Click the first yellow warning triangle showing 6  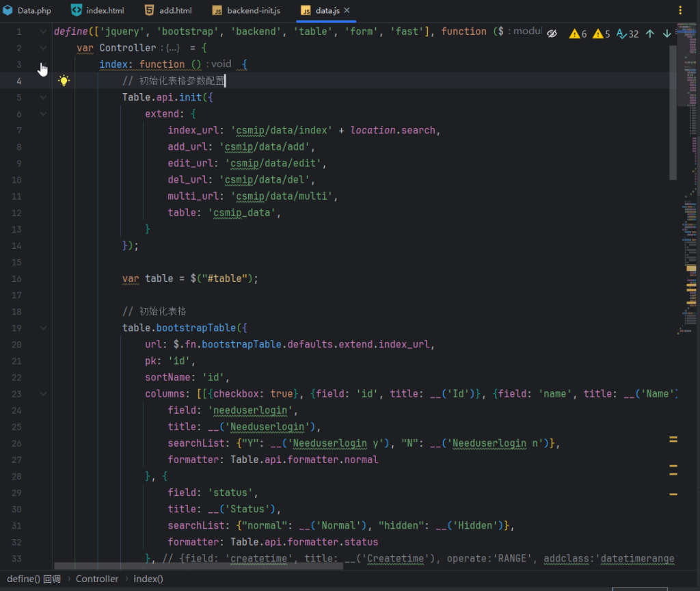pos(578,34)
